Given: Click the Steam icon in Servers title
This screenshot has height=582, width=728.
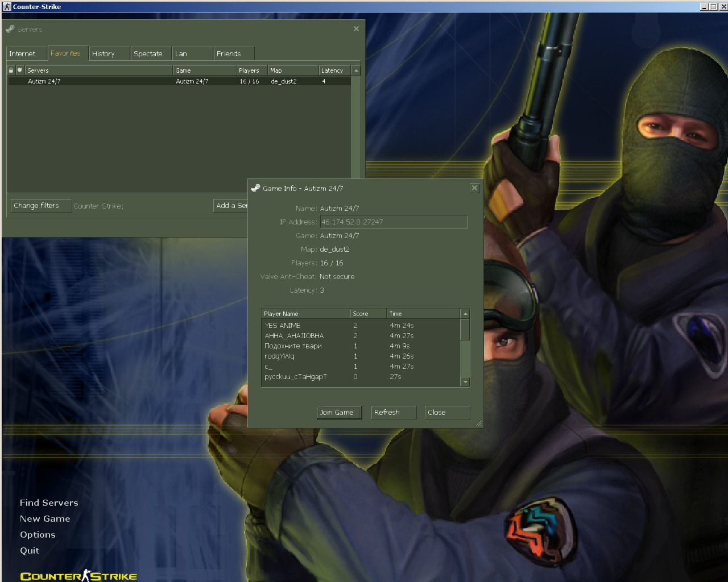Looking at the screenshot, I should 10,29.
